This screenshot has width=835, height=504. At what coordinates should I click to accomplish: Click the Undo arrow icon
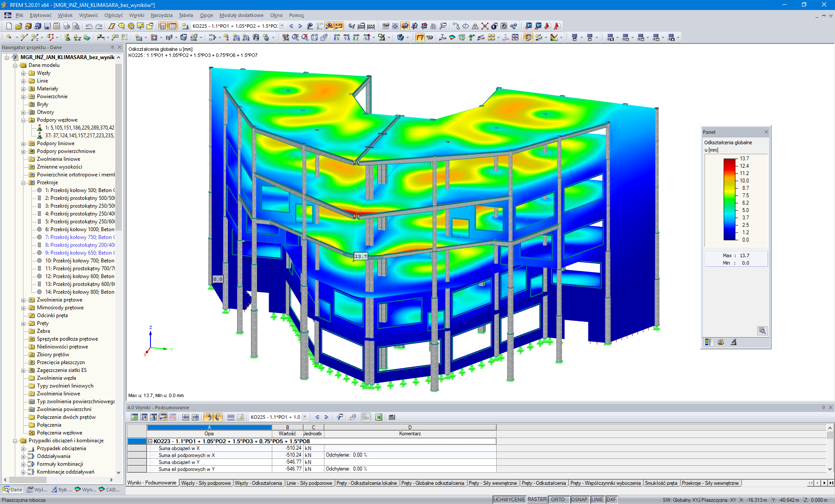coord(89,26)
